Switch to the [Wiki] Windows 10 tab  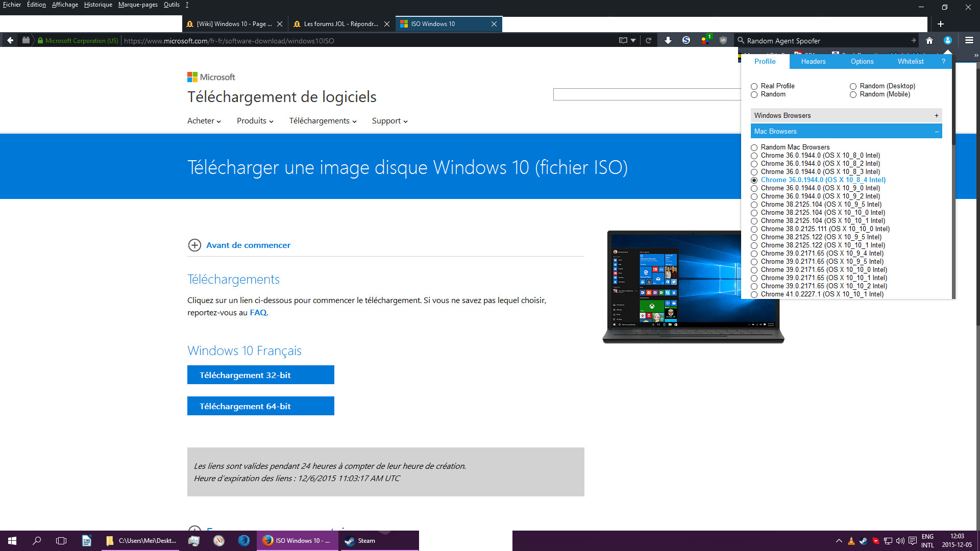tap(234, 24)
